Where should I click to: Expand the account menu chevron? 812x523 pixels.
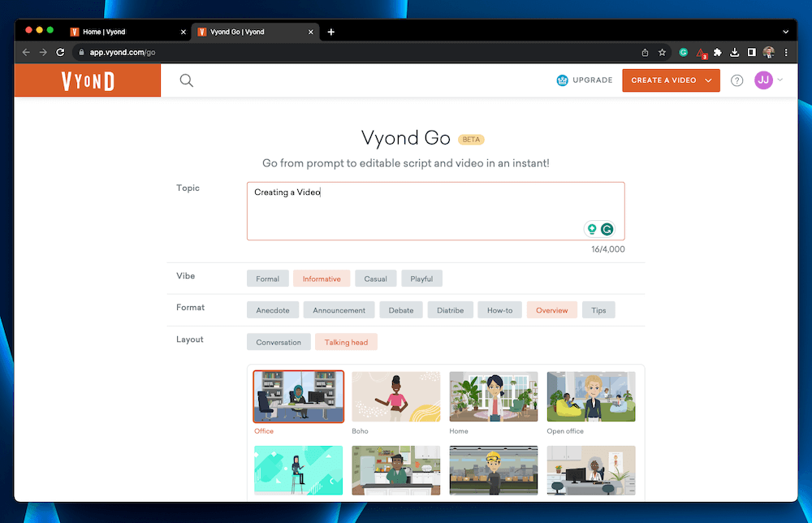(780, 80)
